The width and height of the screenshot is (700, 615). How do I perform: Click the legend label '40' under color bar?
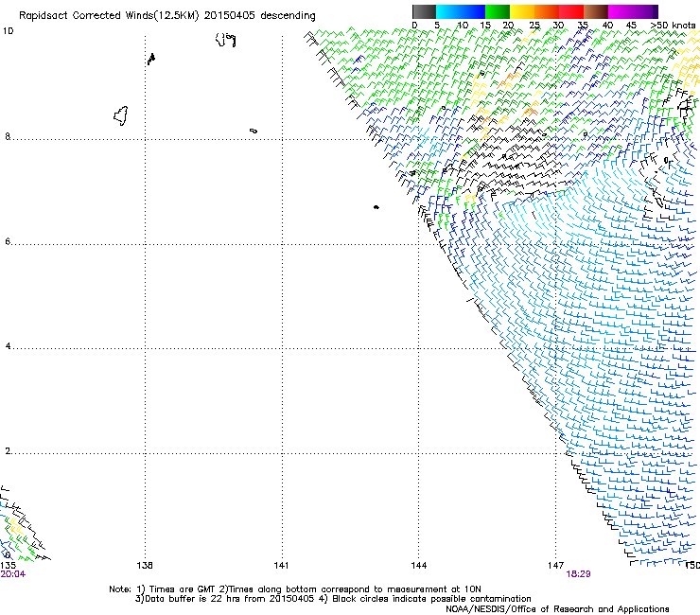coord(607,26)
